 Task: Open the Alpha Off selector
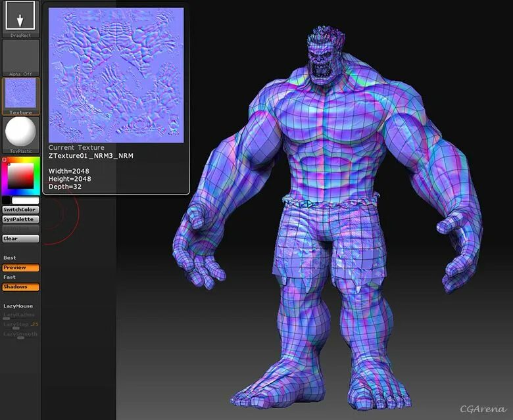(x=20, y=58)
